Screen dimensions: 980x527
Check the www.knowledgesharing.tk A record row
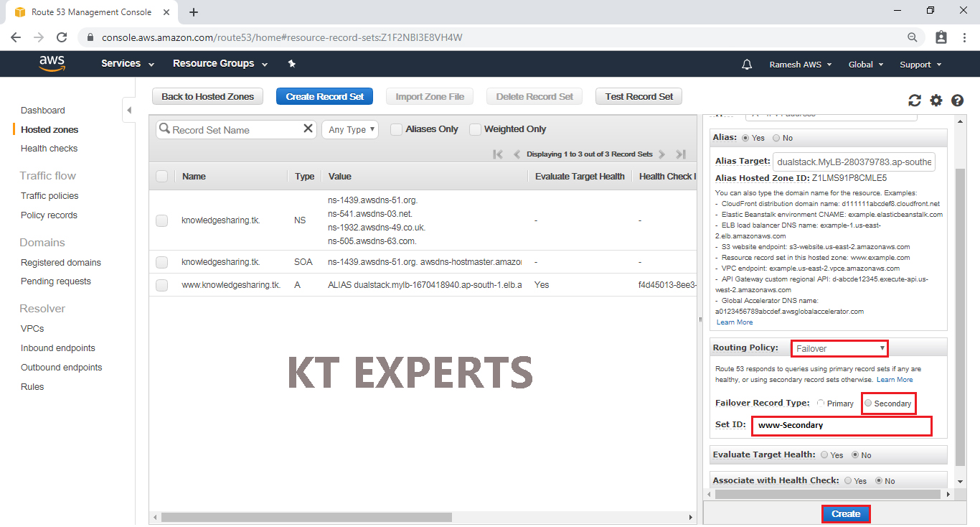pyautogui.click(x=161, y=285)
